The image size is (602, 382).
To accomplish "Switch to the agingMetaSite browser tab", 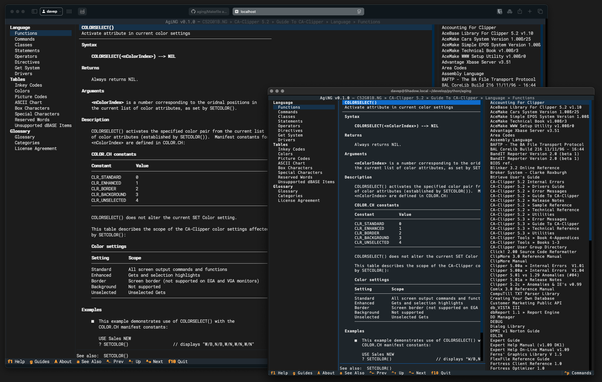I will [209, 12].
